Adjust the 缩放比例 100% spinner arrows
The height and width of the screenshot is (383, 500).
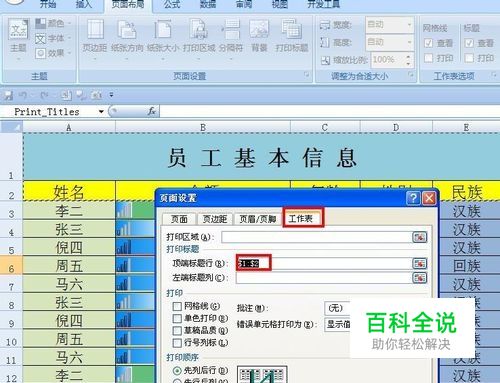point(409,60)
